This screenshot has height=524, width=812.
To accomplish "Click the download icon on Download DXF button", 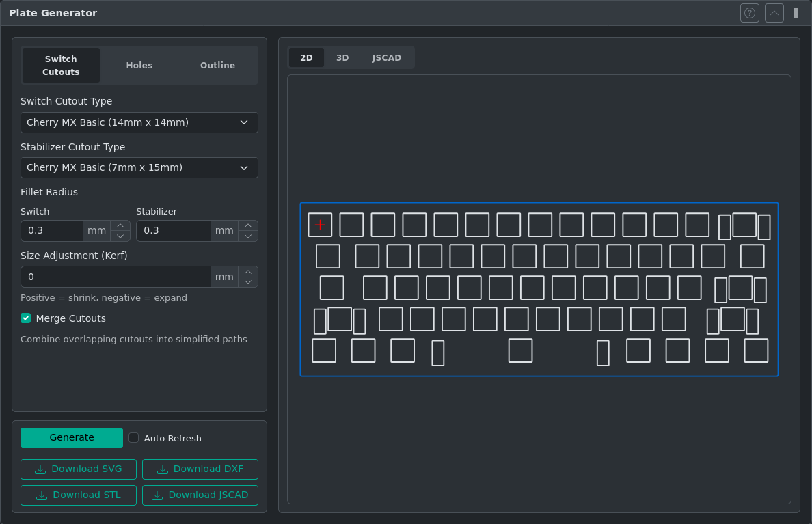I will tap(163, 469).
